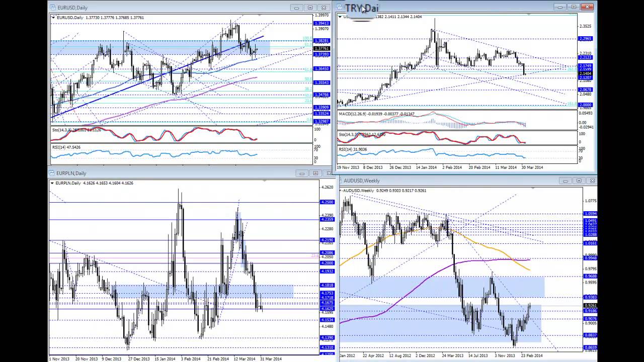644x362 pixels.
Task: Click EURPLN price label 4.1932
Action: point(327,271)
